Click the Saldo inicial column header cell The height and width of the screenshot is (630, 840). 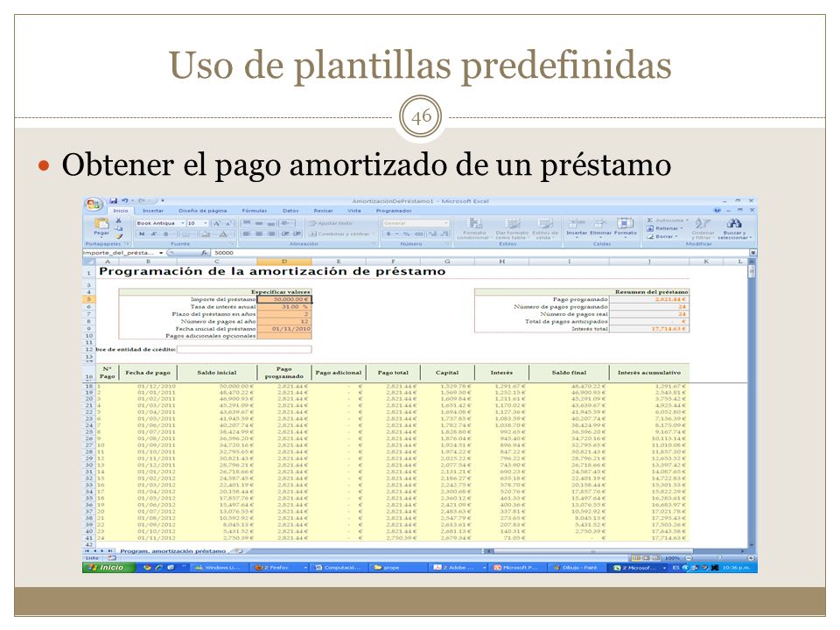click(x=217, y=373)
